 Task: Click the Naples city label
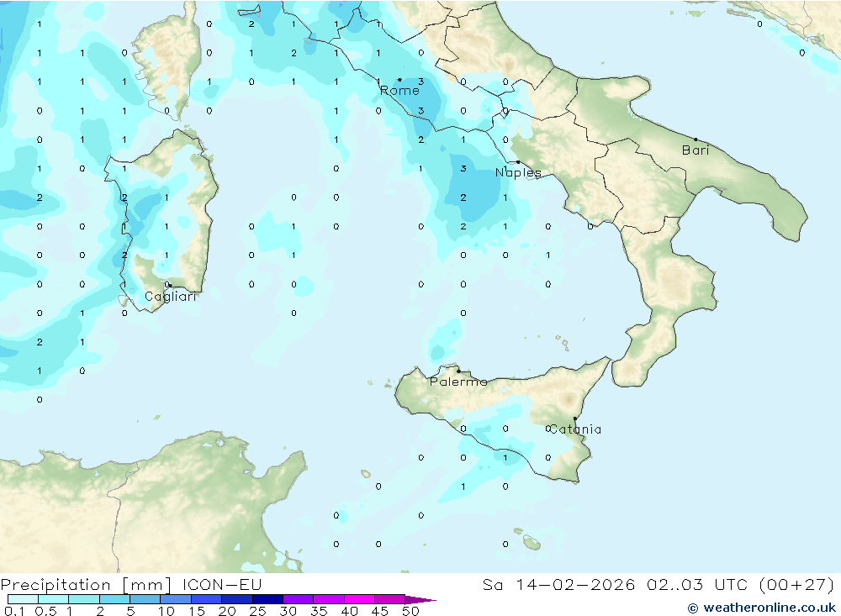click(x=518, y=172)
